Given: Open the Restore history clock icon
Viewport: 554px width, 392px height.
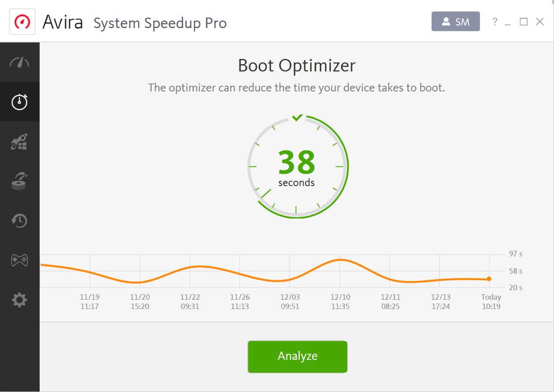Looking at the screenshot, I should 19,220.
